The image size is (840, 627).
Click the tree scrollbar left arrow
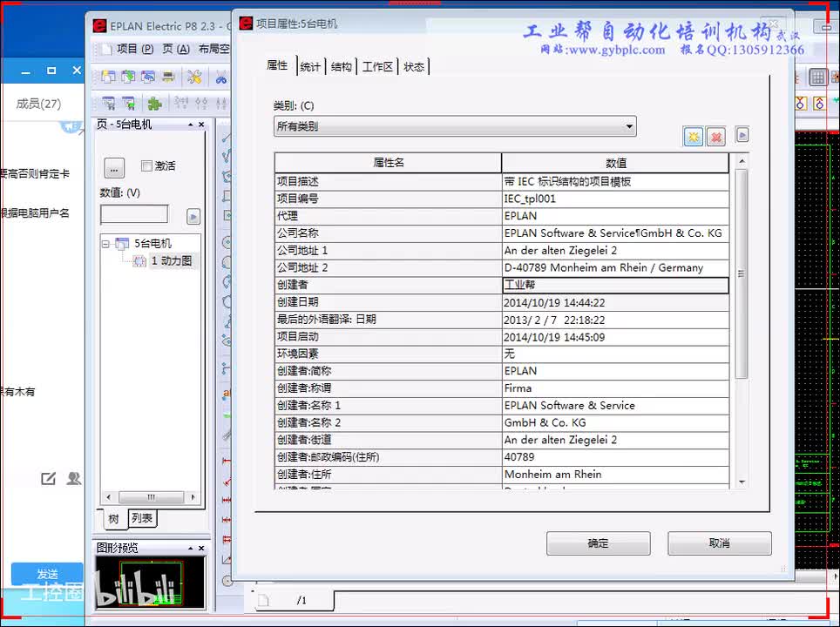coord(109,497)
